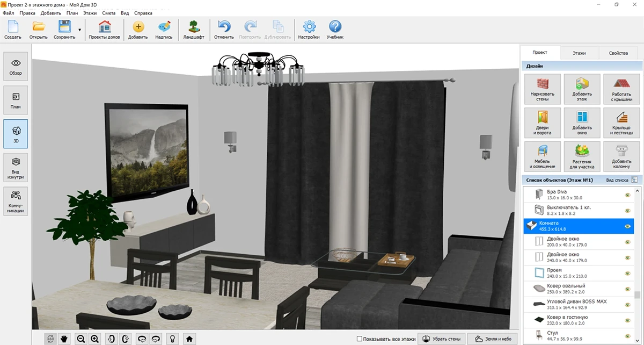Image resolution: width=644 pixels, height=345 pixels.
Task: Click the Создать new project icon
Action: [12, 30]
